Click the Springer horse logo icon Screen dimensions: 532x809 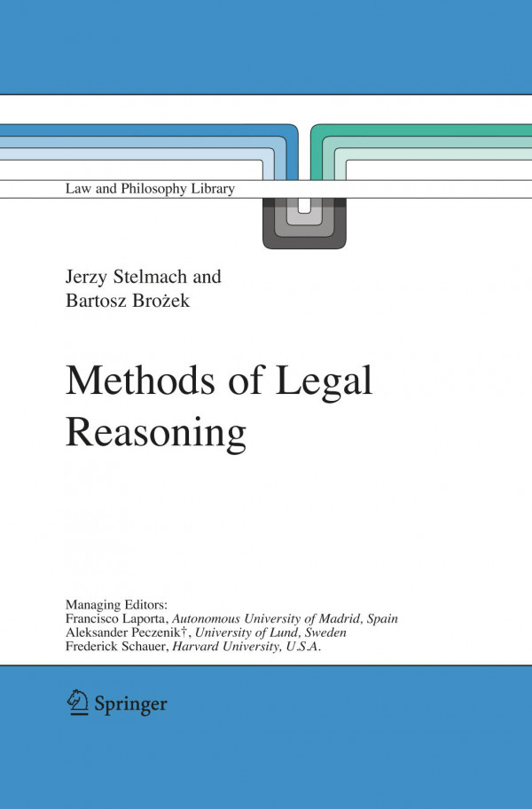(x=77, y=703)
